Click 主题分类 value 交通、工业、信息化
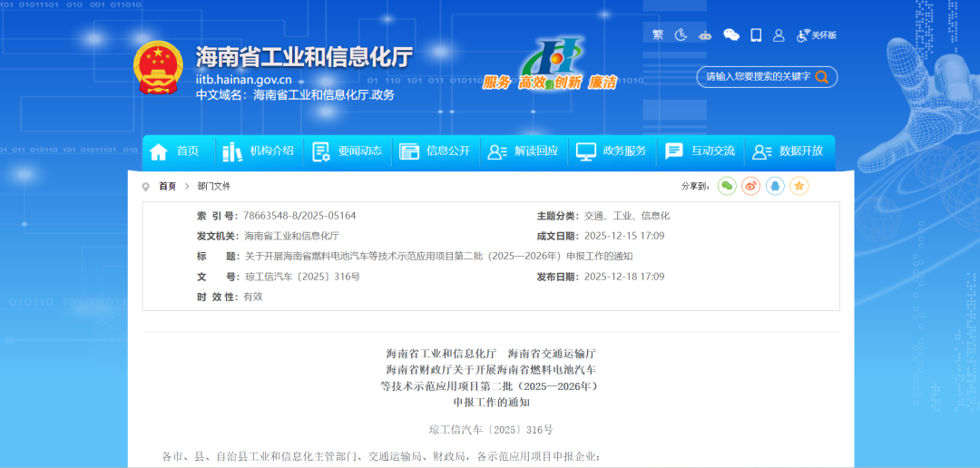This screenshot has height=468, width=980. click(x=627, y=216)
